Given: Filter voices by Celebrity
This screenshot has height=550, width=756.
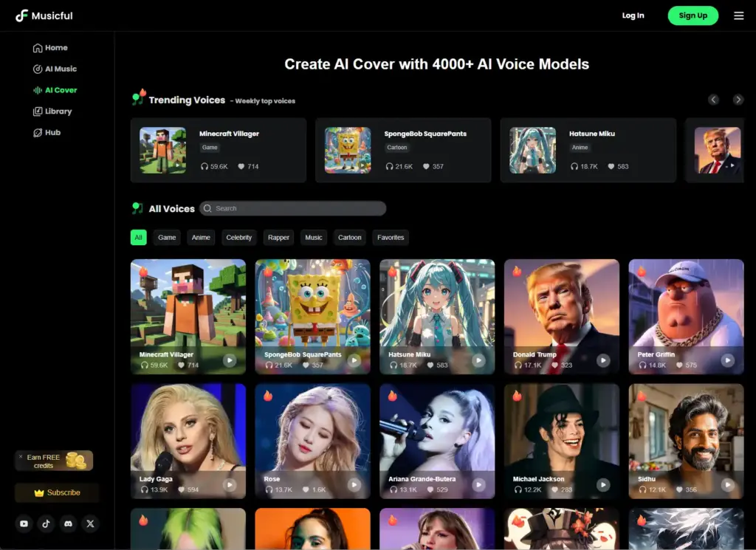Looking at the screenshot, I should point(239,237).
